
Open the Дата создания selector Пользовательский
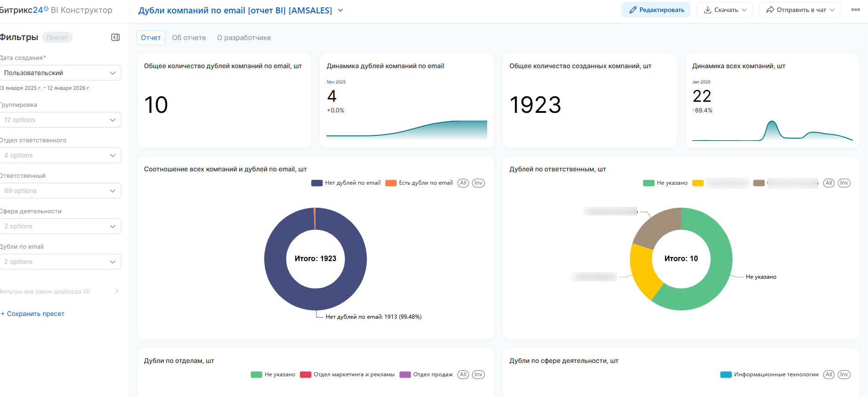60,73
